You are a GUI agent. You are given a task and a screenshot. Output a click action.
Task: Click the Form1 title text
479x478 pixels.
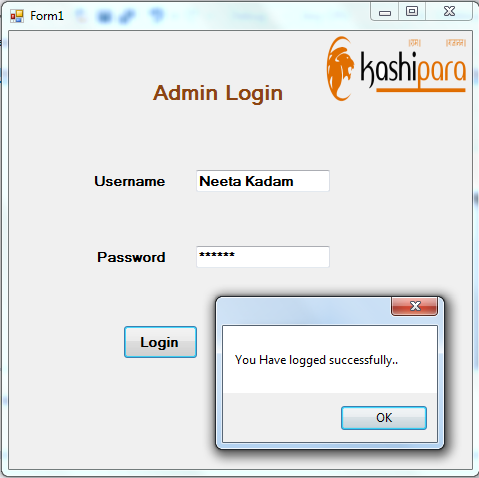click(47, 16)
